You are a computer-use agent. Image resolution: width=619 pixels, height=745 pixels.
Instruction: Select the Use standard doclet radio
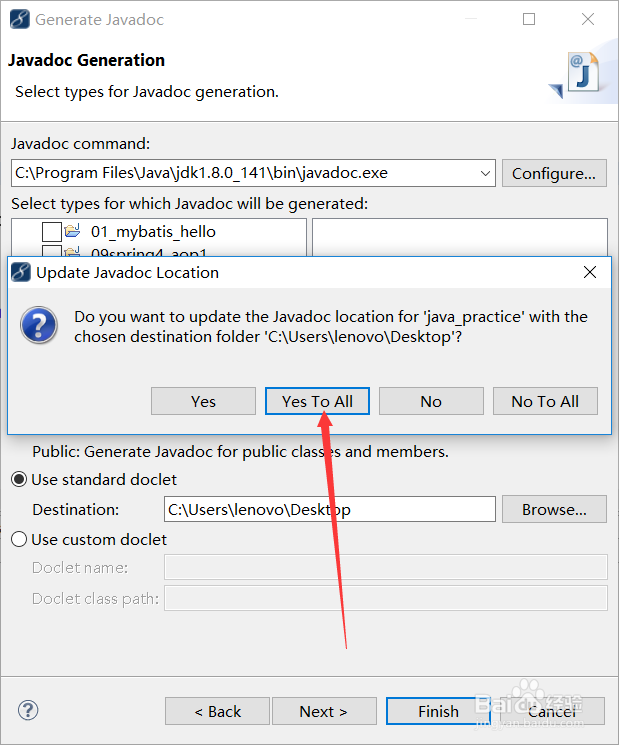point(19,479)
